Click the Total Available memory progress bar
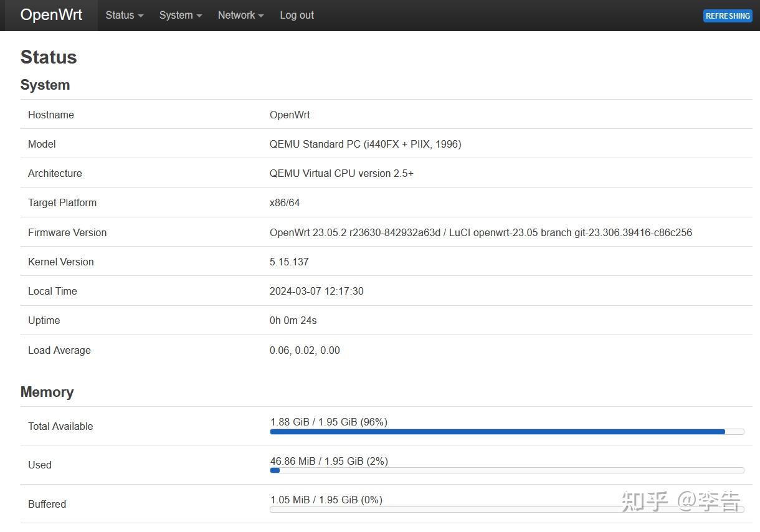The image size is (760, 532). [x=507, y=432]
